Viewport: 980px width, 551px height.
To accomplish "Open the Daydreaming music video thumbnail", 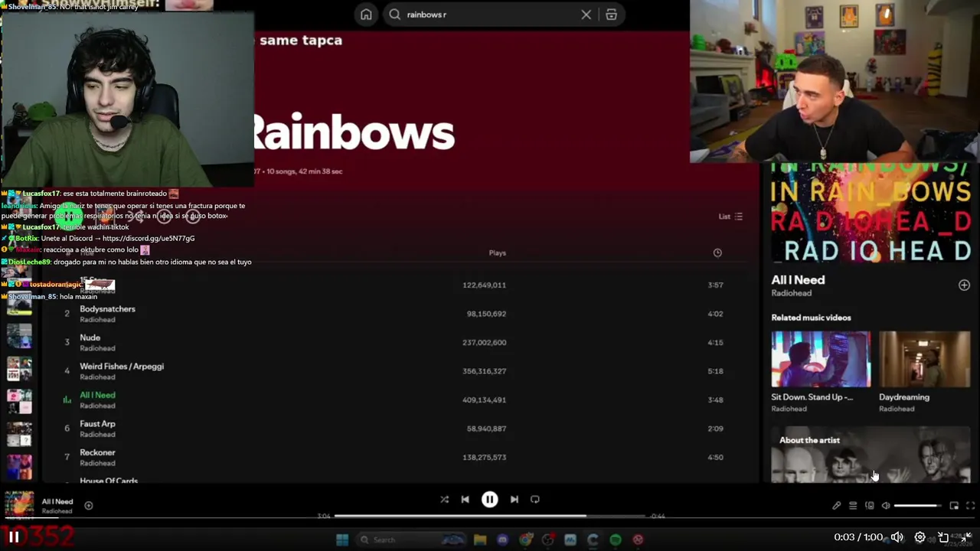I will click(924, 359).
